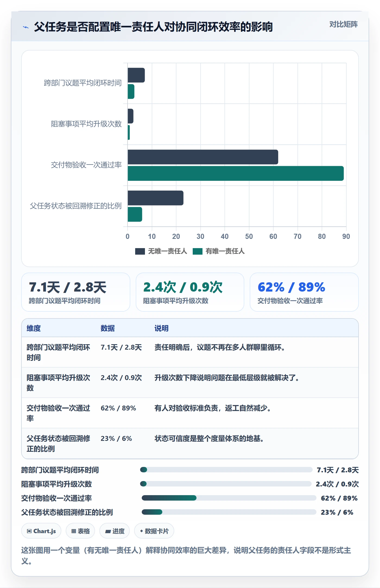
Task: Click the lightning icon beside the title
Action: click(x=26, y=27)
